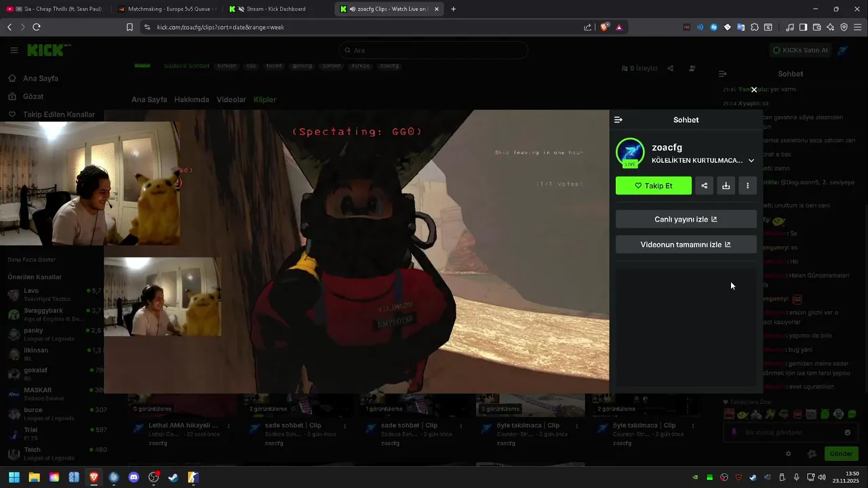The height and width of the screenshot is (488, 868).
Task: Collapse the background Sohbet panel icon
Action: pyautogui.click(x=723, y=74)
